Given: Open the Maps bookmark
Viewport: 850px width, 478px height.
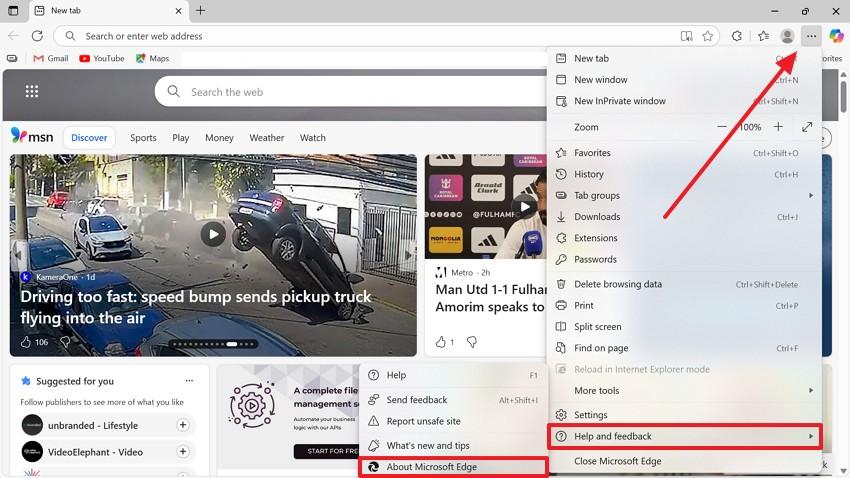Looking at the screenshot, I should coord(152,59).
